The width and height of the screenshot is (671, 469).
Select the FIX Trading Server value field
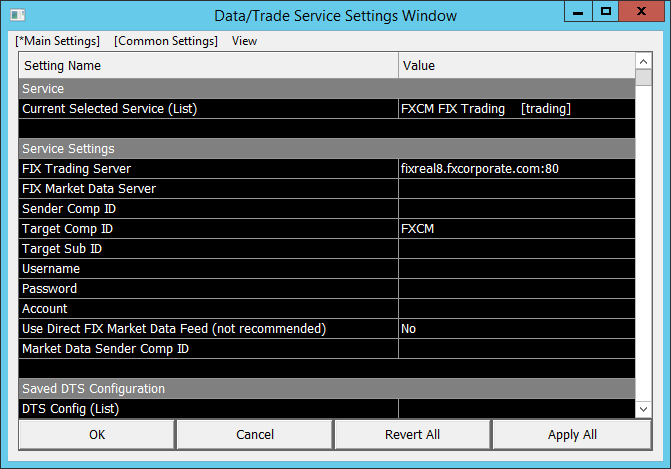click(x=517, y=169)
